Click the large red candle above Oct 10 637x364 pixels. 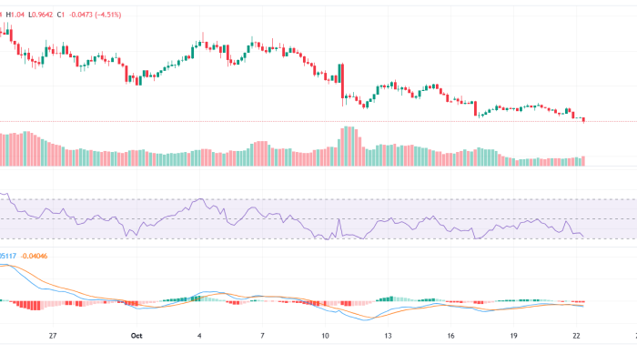[341, 80]
